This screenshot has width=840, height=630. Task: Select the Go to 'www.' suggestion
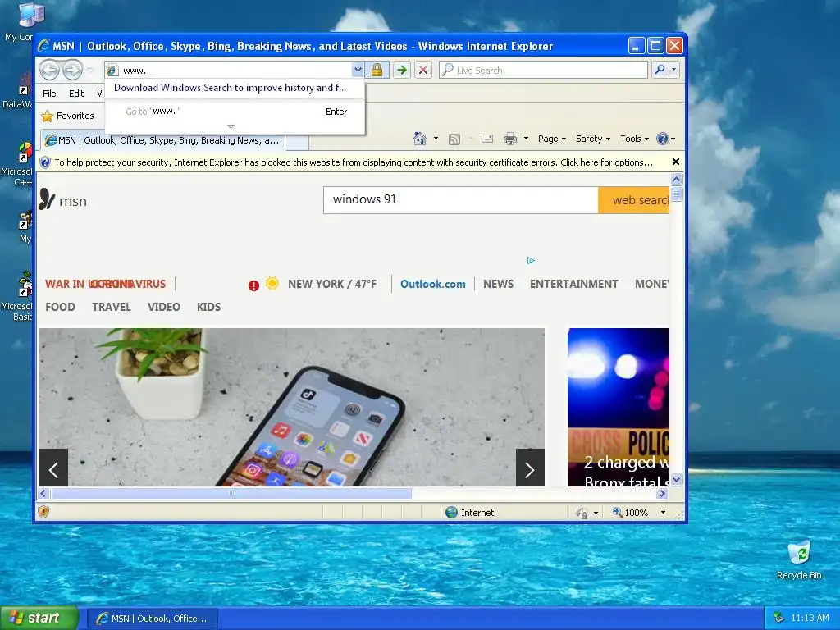click(235, 112)
